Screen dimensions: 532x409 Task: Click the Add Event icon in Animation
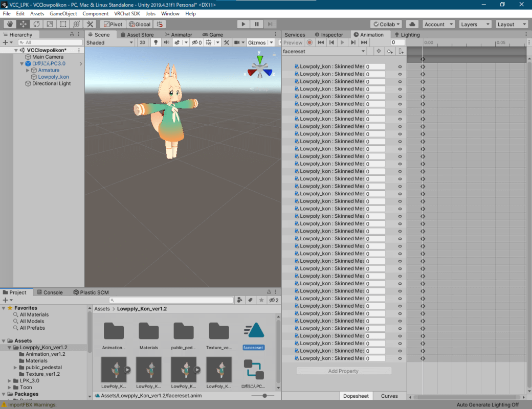pyautogui.click(x=401, y=51)
